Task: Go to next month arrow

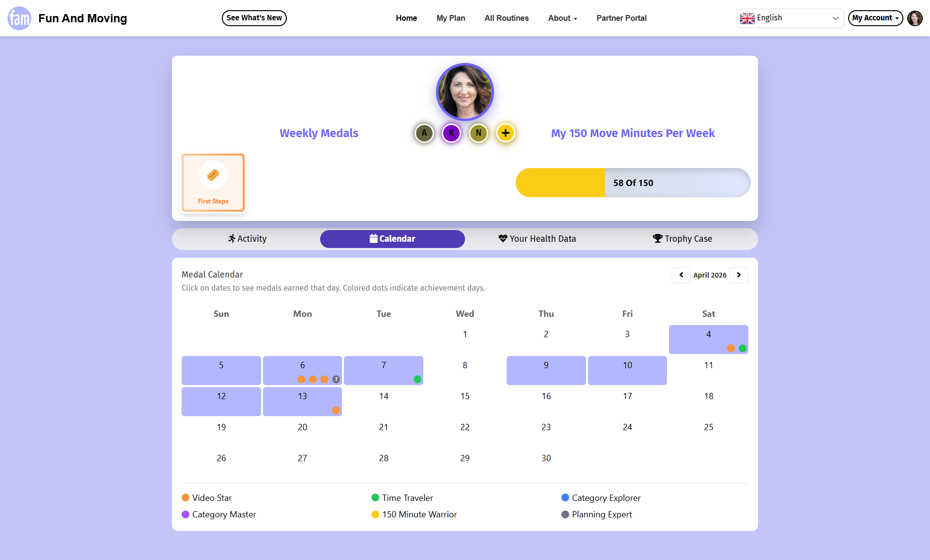Action: [x=739, y=275]
